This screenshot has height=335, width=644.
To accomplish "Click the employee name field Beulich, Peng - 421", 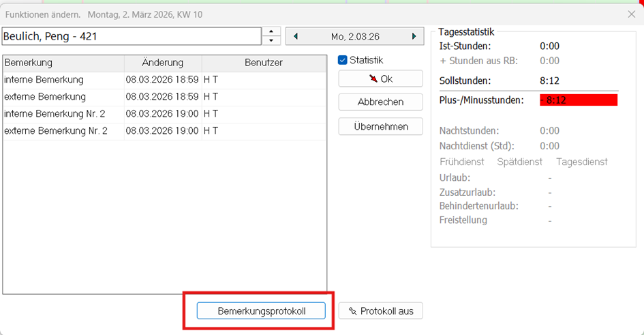I will [131, 36].
